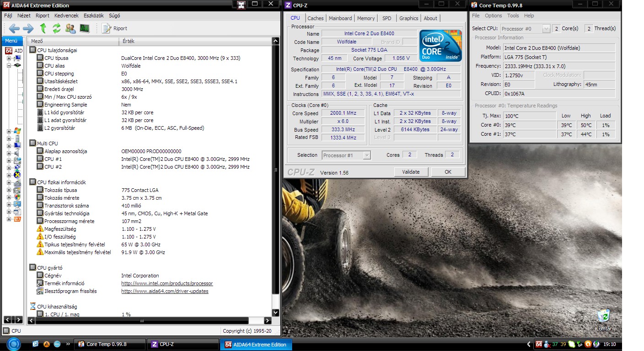Screen dimensions: 644x351
Task: Open the Kedvencek menu in AIDA64
Action: [x=67, y=16]
